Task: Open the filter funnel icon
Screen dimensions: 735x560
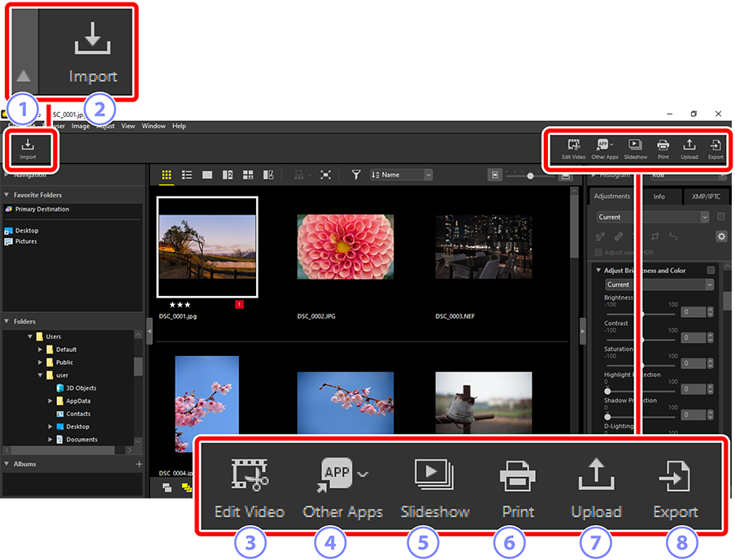Action: pos(356,175)
